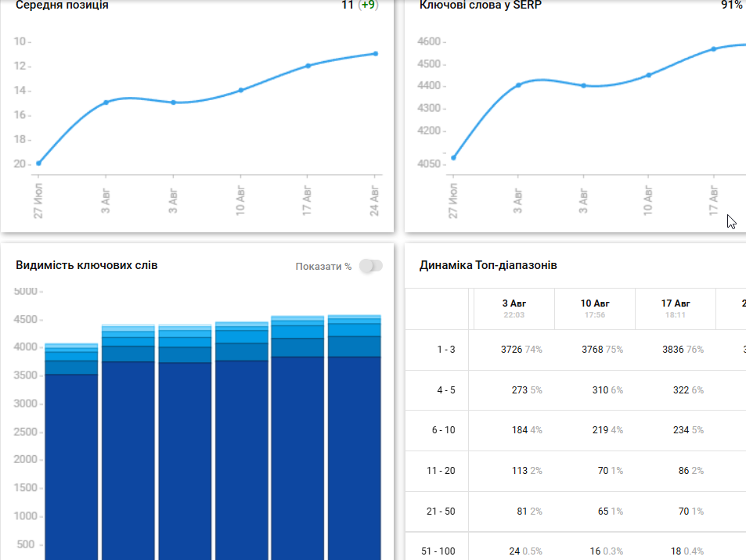Click the 322 value in 4 - 5 row

[x=681, y=389]
